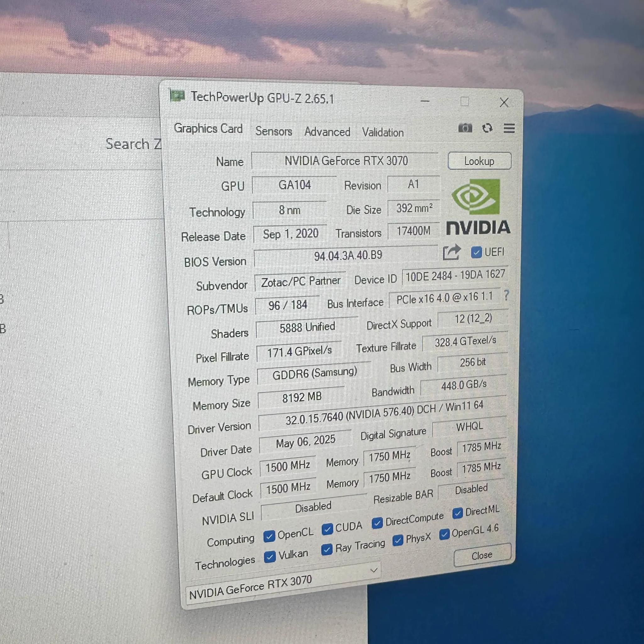Click the Digital Signature field WHQL

tap(469, 426)
